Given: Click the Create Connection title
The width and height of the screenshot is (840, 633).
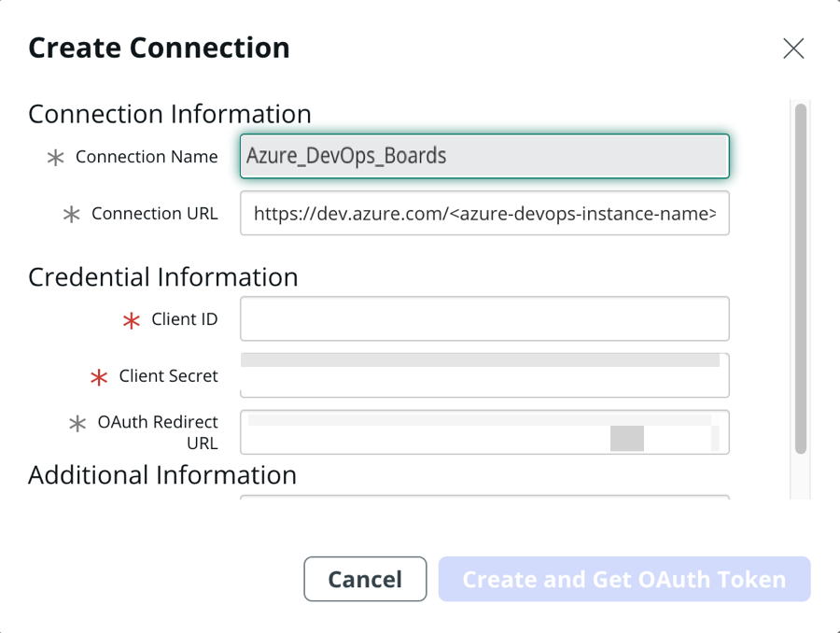Looking at the screenshot, I should click(x=159, y=48).
